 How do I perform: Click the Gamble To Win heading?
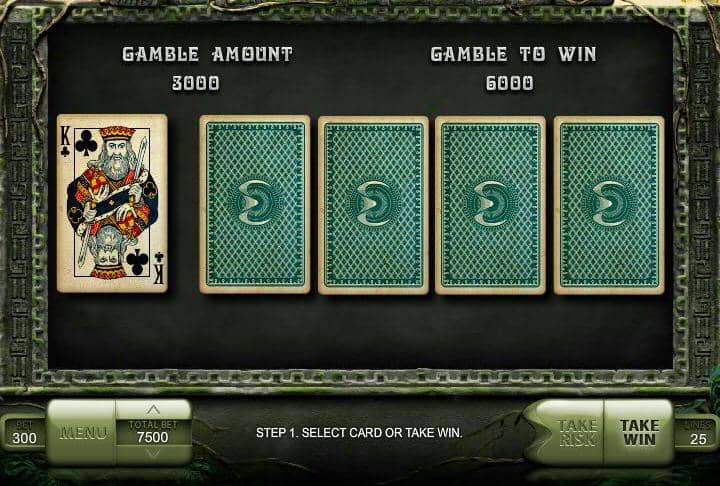coord(513,54)
